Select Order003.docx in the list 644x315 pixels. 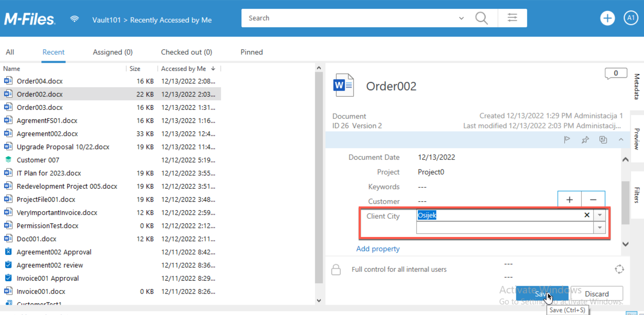[x=110, y=107]
